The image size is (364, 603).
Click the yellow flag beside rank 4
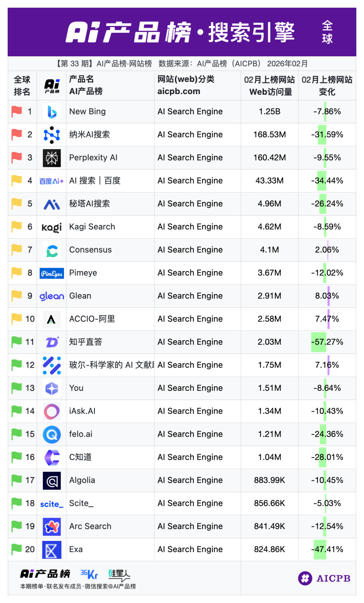[x=17, y=180]
